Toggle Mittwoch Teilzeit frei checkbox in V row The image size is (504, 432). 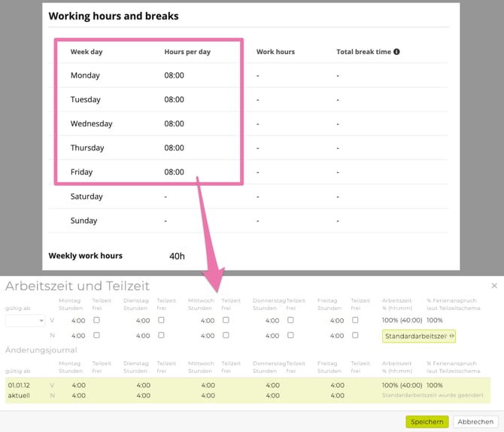coord(226,321)
